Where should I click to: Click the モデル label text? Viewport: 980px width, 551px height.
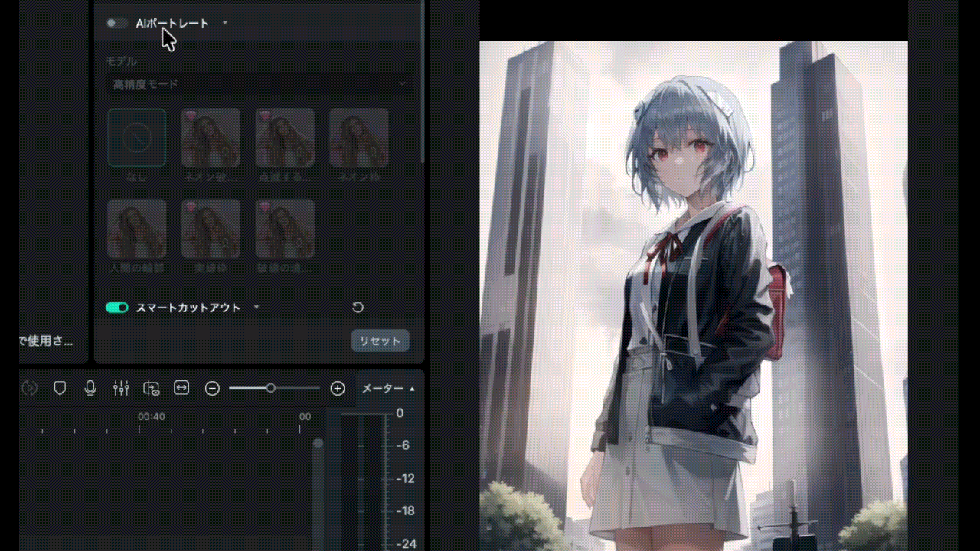pyautogui.click(x=122, y=61)
